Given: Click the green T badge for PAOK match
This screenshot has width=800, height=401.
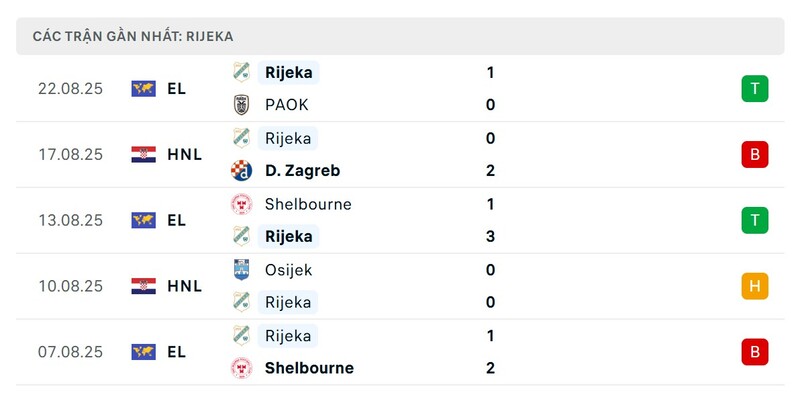Looking at the screenshot, I should [x=755, y=89].
